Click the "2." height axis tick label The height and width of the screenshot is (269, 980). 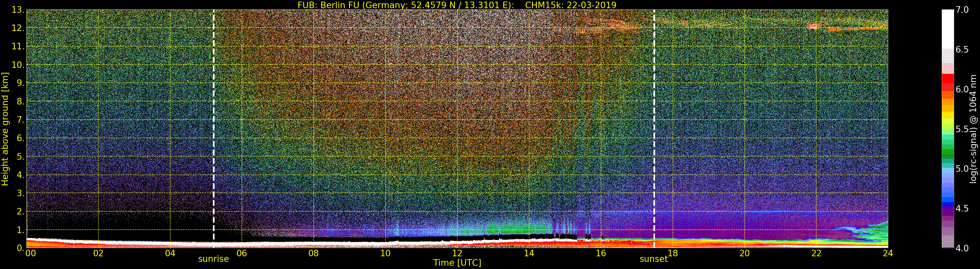[x=21, y=212]
